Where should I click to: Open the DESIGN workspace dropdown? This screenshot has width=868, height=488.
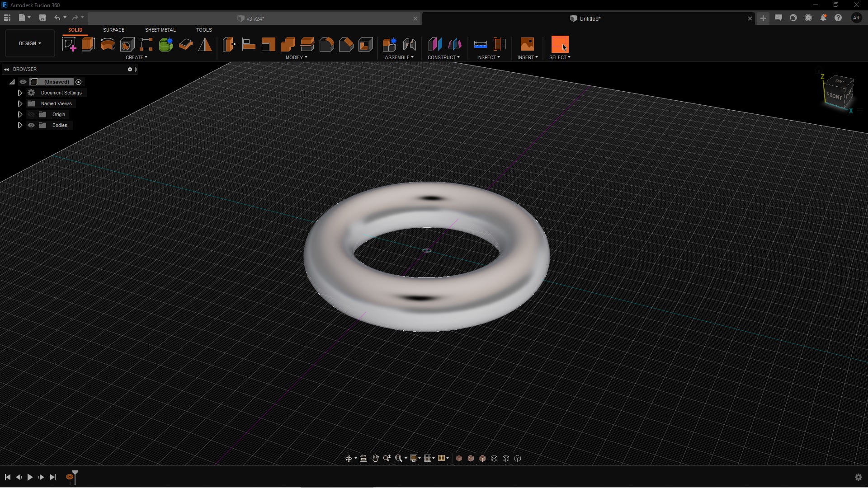pos(30,43)
